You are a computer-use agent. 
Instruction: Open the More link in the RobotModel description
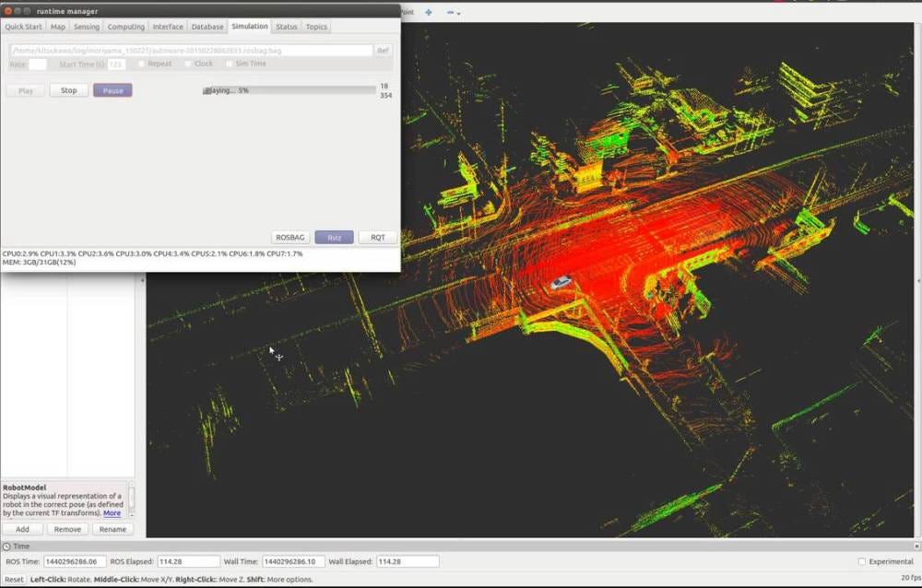(x=111, y=513)
